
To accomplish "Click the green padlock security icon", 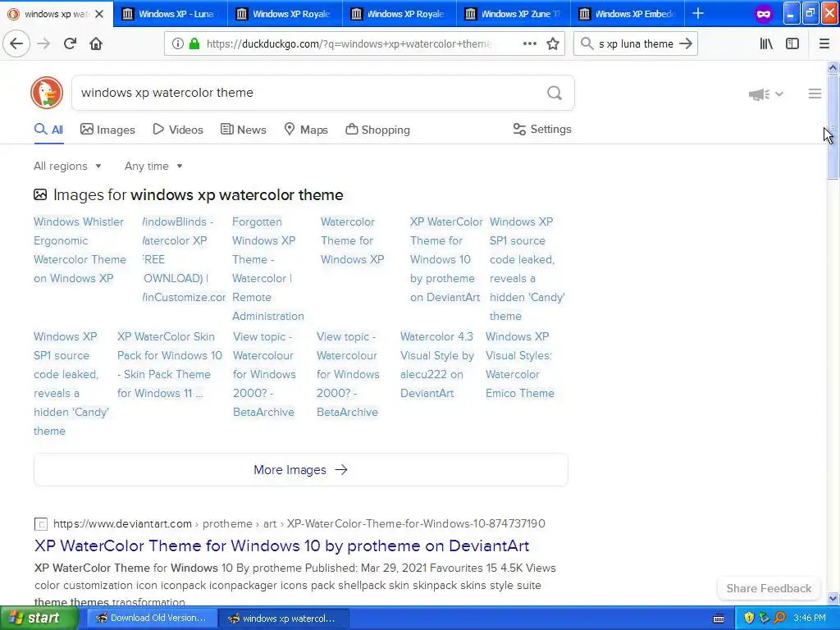I will pos(195,43).
